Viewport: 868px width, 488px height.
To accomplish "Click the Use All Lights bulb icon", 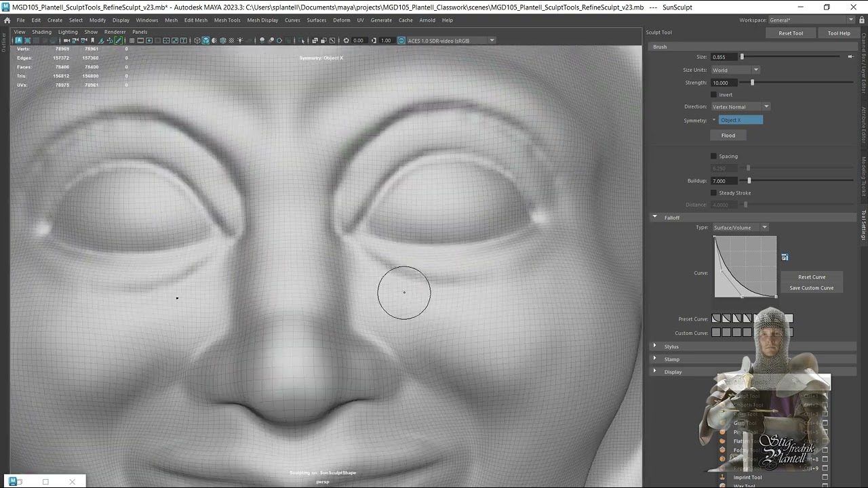I will [240, 41].
